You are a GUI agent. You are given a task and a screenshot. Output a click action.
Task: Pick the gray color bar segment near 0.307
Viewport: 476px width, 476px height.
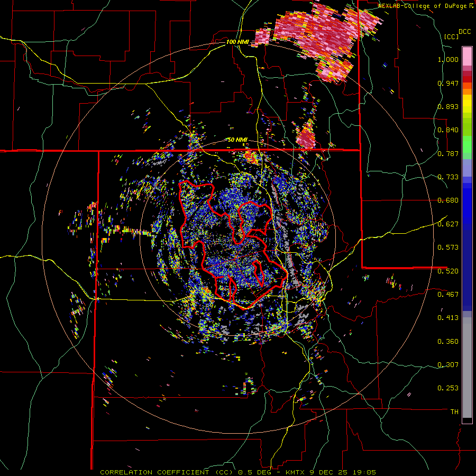(467, 368)
